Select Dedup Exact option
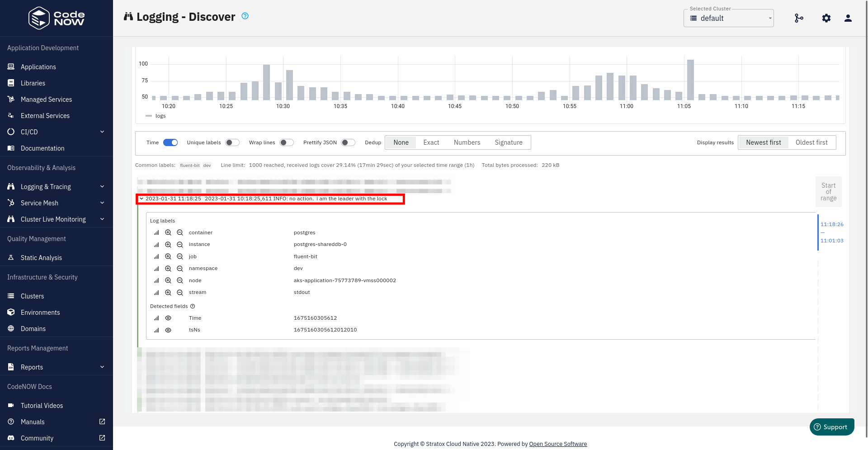Image resolution: width=868 pixels, height=450 pixels. [x=431, y=142]
